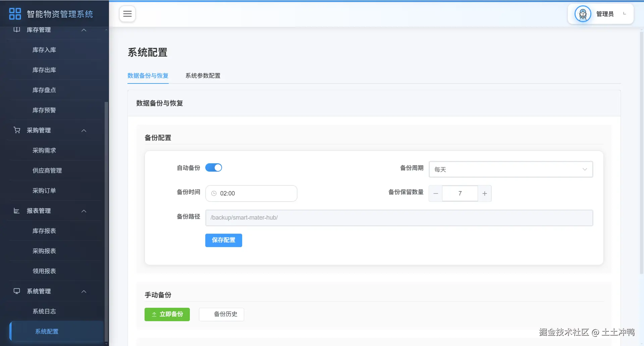The width and height of the screenshot is (644, 346).
Task: Click the system logo grid icon
Action: 15,14
